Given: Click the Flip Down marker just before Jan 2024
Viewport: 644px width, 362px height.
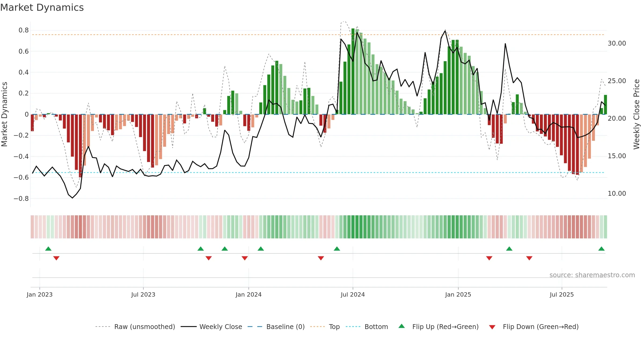Looking at the screenshot, I should point(245,258).
